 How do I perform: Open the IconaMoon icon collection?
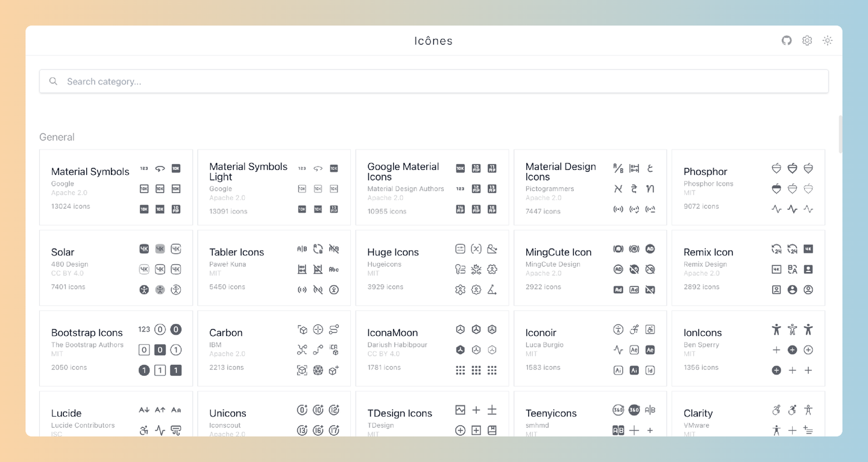click(432, 348)
